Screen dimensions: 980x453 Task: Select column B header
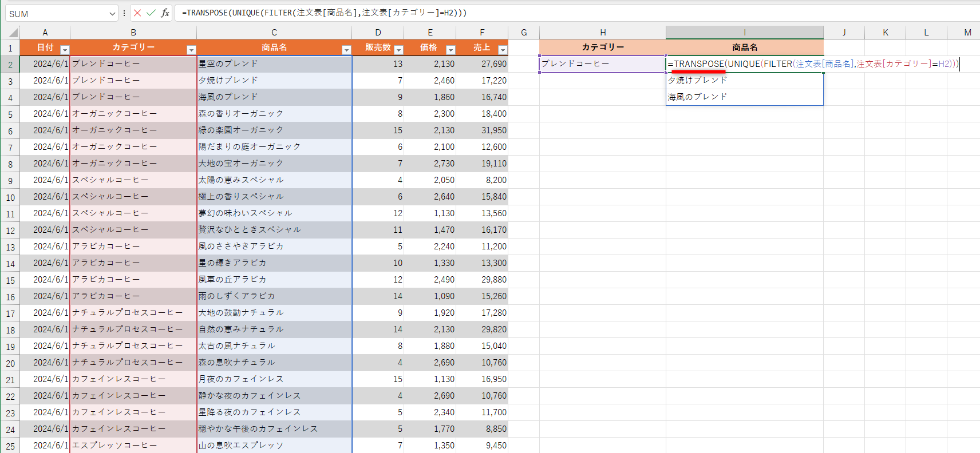133,33
